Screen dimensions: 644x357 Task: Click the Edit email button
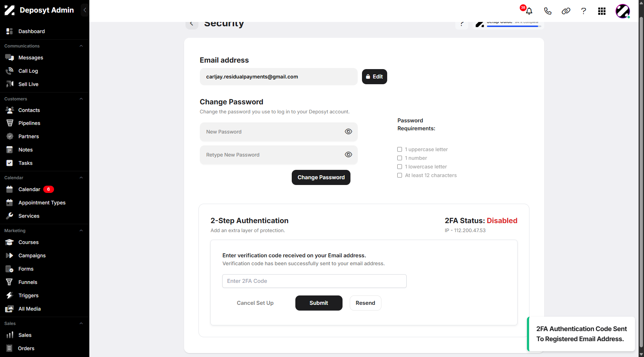[x=375, y=77]
